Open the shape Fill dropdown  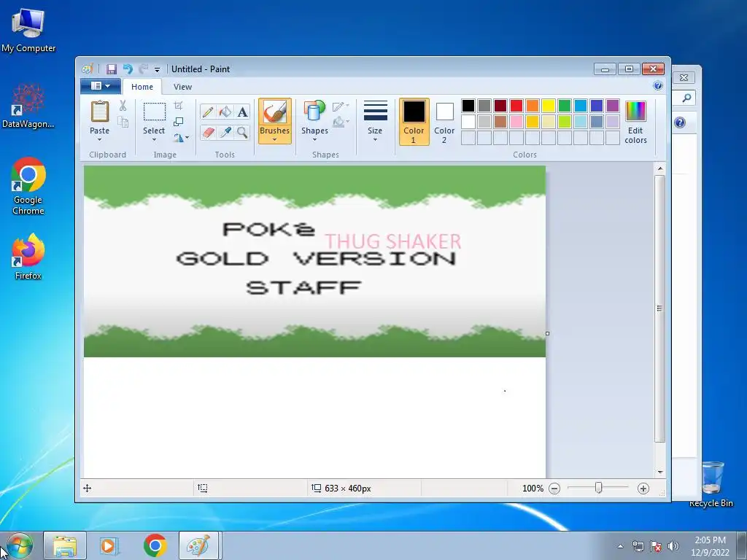[341, 122]
